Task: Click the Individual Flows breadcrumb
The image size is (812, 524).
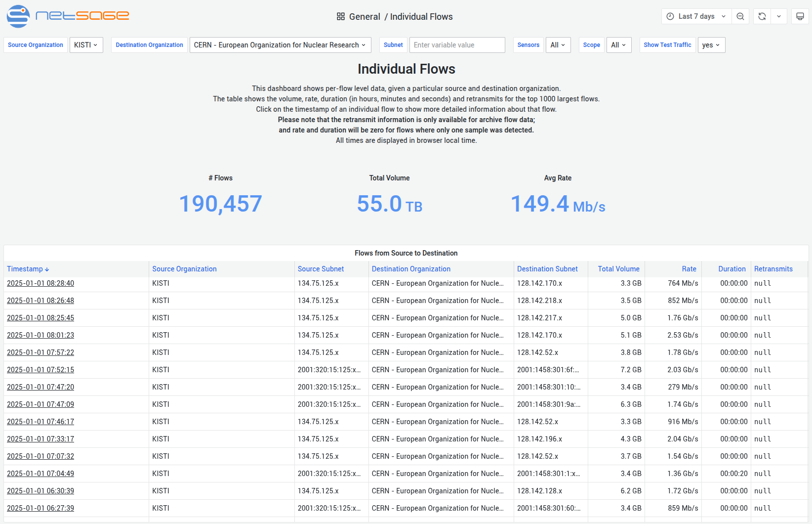Action: coord(421,17)
